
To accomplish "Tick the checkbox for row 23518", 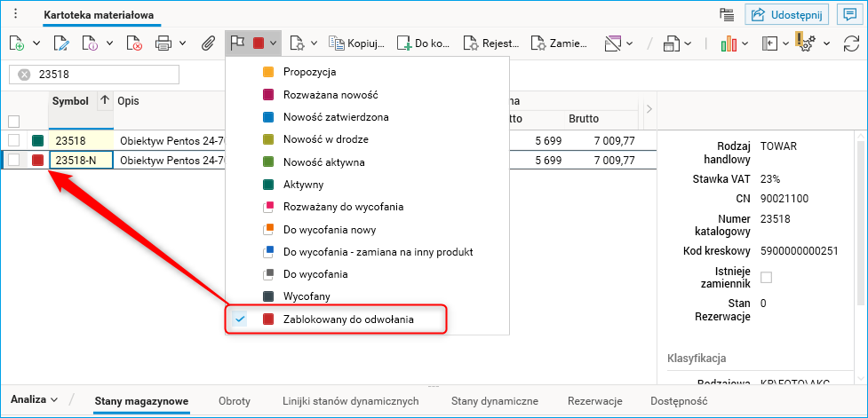I will click(14, 140).
